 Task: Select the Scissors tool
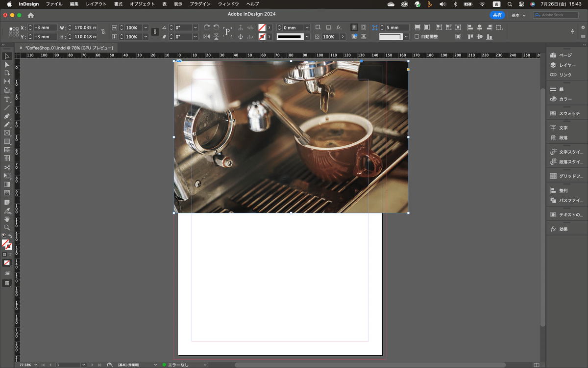pyautogui.click(x=7, y=167)
